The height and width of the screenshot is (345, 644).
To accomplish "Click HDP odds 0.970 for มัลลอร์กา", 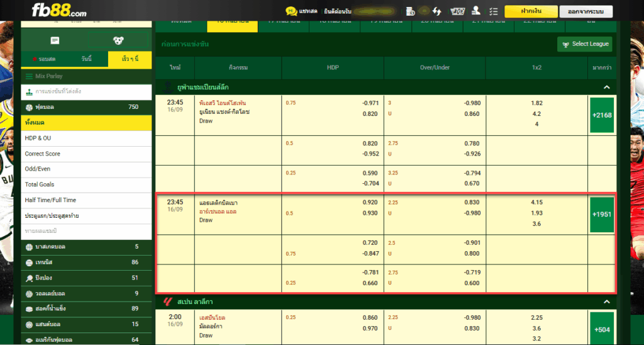I will (370, 328).
